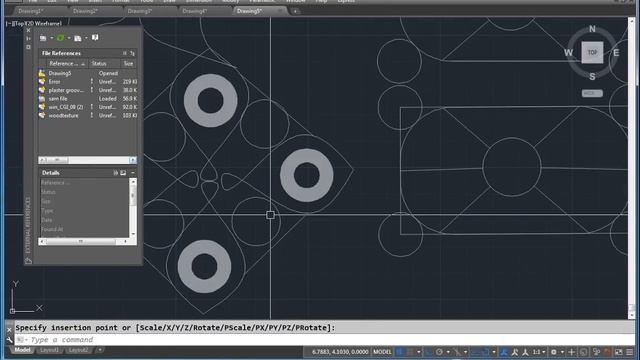Open the Change Path dropdown arrow
This screenshot has width=640, height=360.
point(86,38)
